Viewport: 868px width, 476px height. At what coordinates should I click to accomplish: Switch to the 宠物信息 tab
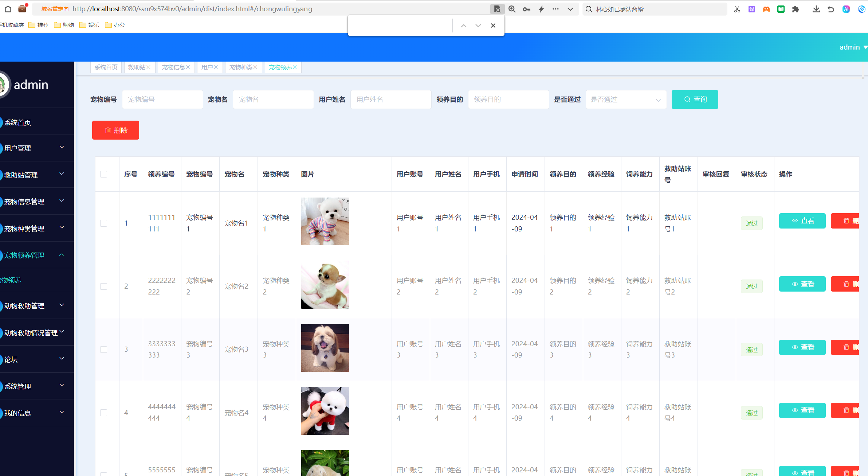(173, 67)
